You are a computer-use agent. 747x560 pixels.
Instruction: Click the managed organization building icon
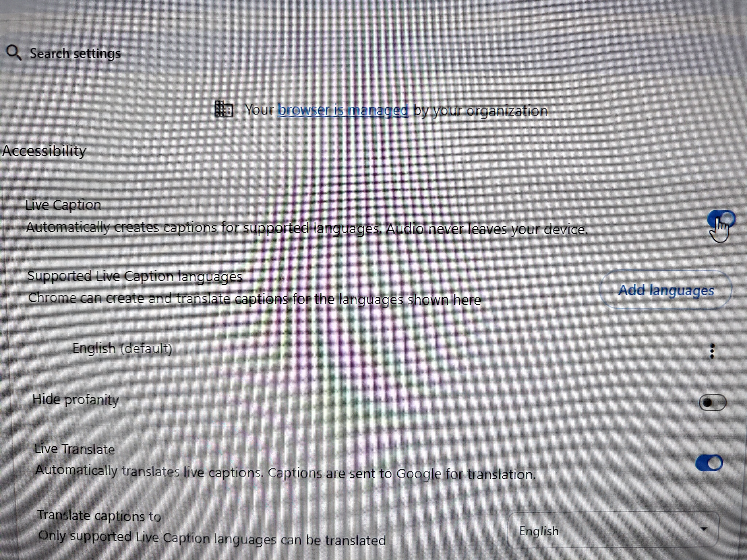[x=224, y=109]
